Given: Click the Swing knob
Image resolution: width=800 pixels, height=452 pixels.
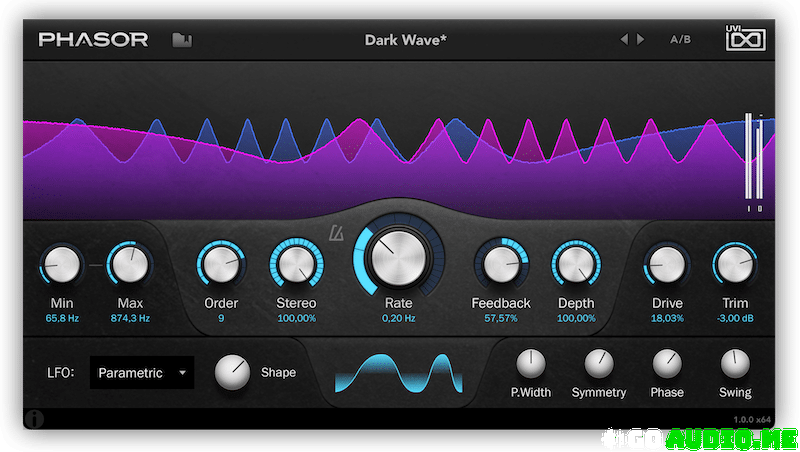Looking at the screenshot, I should click(x=735, y=364).
